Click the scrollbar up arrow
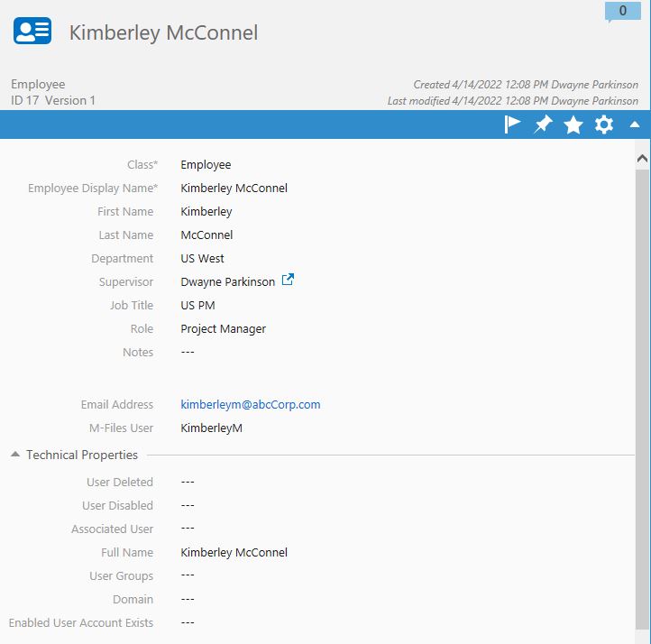The height and width of the screenshot is (644, 651). [642, 158]
